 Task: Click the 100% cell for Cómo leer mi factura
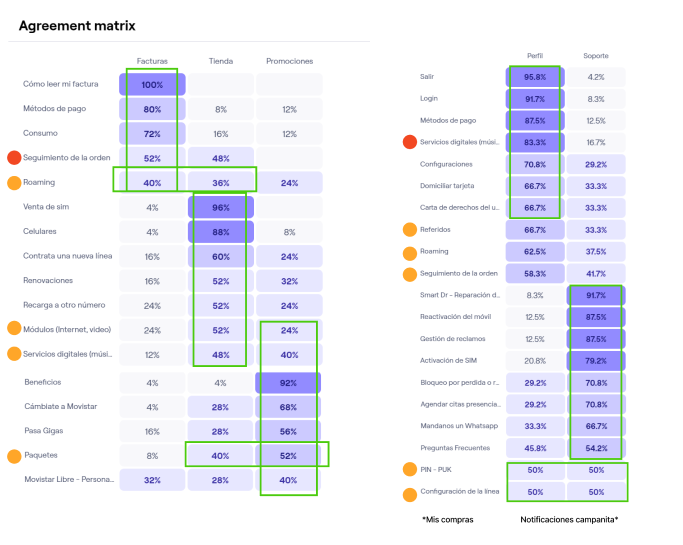coord(152,85)
